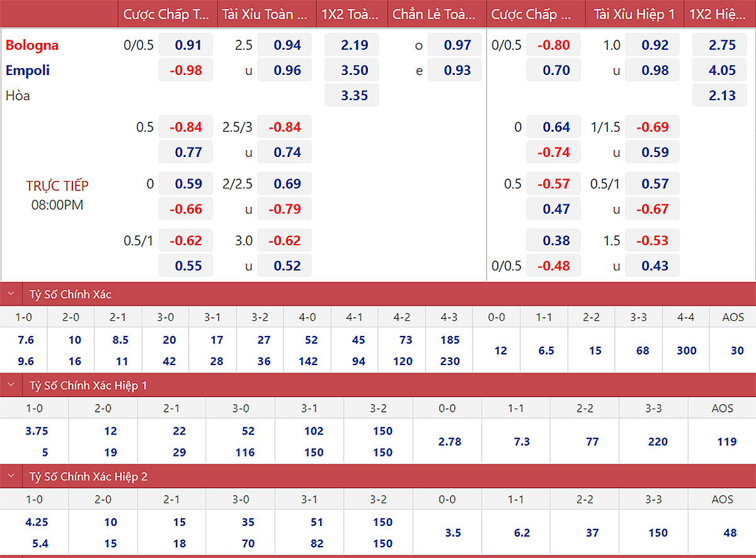Choose first-half handicap odds -0.80
Screen dimensions: 756x558
pyautogui.click(x=553, y=45)
